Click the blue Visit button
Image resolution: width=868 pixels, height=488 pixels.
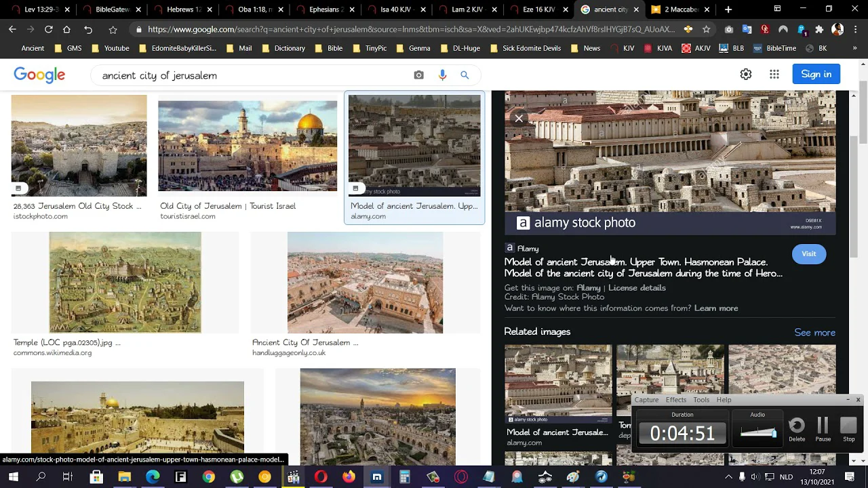(x=808, y=254)
